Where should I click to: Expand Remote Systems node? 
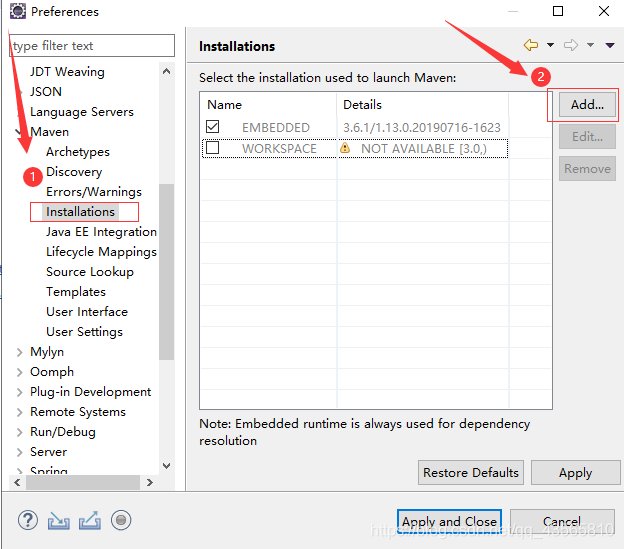click(19, 412)
